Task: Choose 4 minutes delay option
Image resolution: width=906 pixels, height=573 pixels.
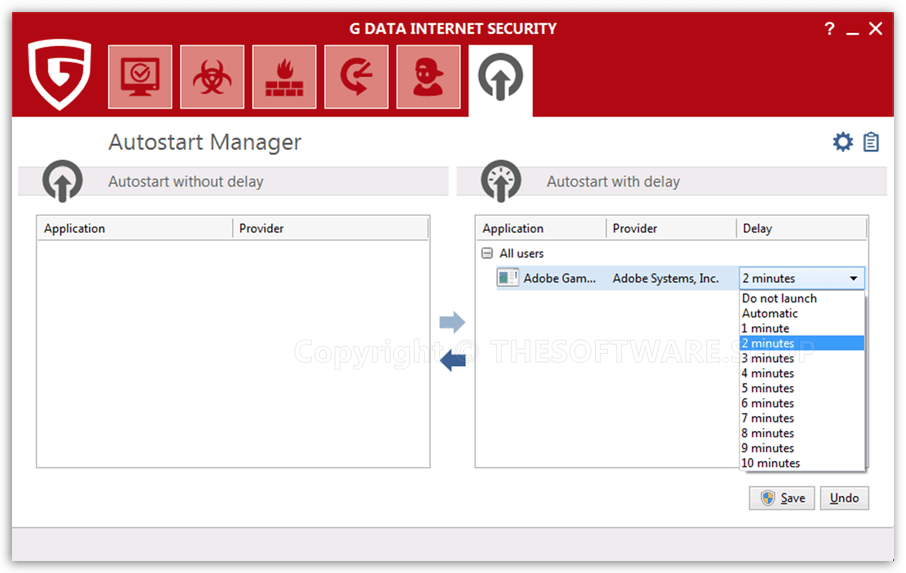Action: click(x=802, y=373)
